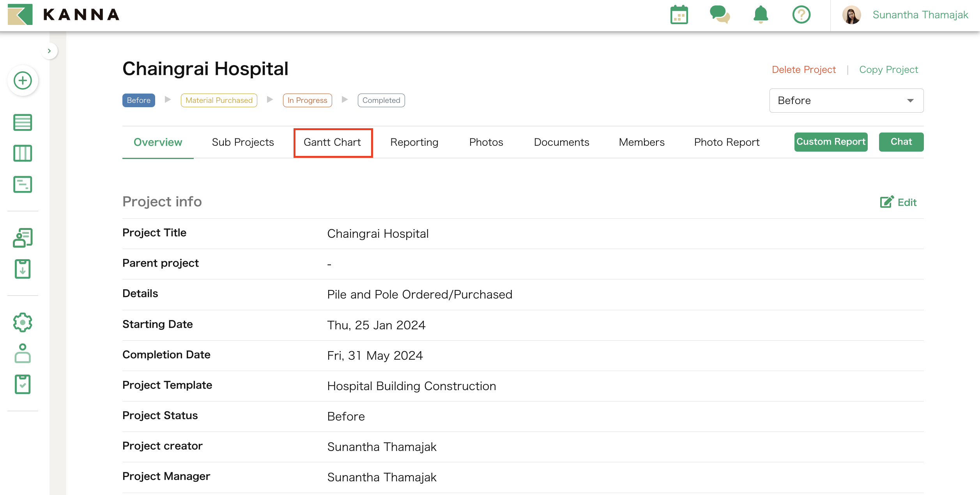The width and height of the screenshot is (980, 495).
Task: Open help using the question mark icon
Action: click(x=801, y=15)
